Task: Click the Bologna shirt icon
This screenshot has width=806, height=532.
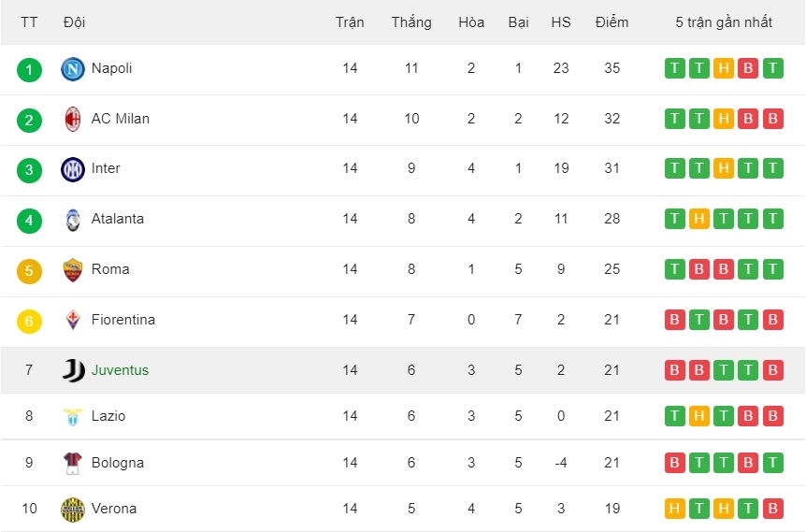Action: point(73,463)
